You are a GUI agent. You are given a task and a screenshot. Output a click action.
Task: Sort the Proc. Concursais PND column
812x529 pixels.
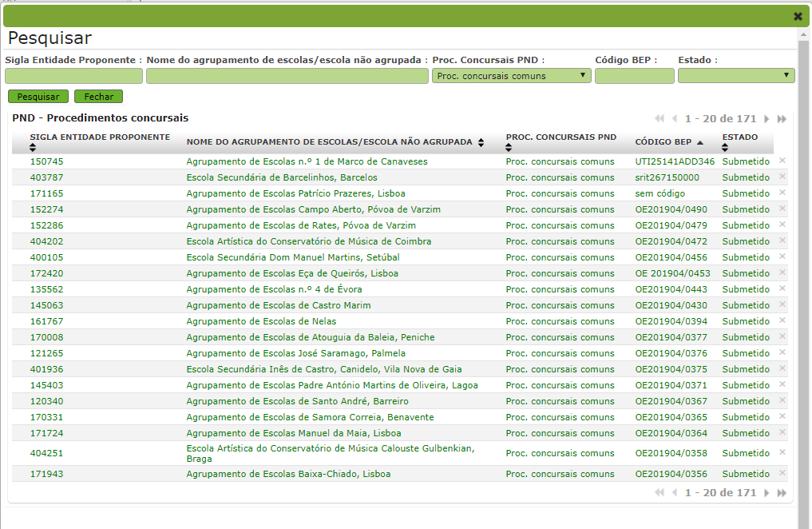point(508,147)
